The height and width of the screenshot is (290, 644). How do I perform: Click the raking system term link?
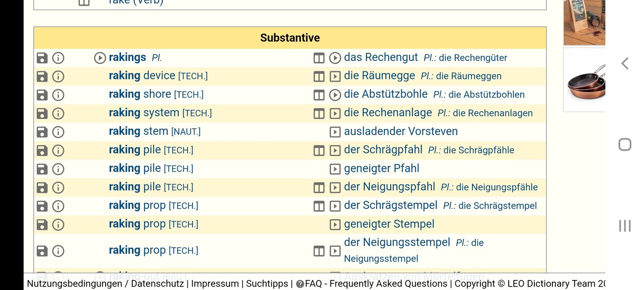click(x=144, y=113)
